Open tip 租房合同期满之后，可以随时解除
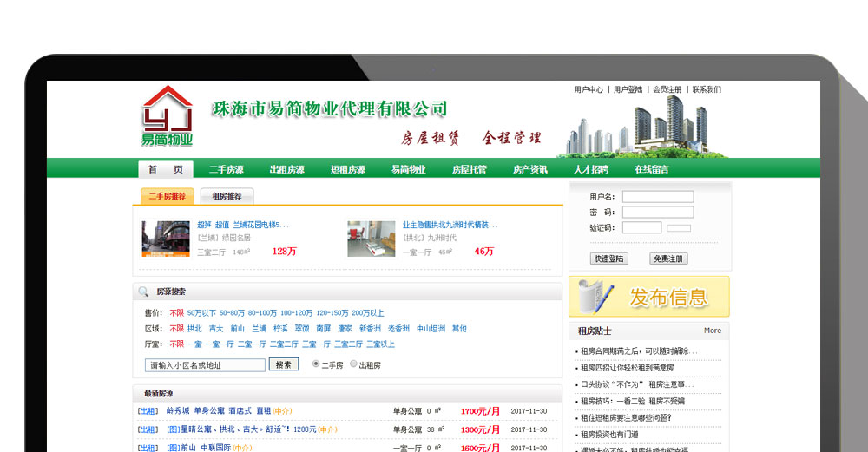The image size is (868, 452). point(638,351)
